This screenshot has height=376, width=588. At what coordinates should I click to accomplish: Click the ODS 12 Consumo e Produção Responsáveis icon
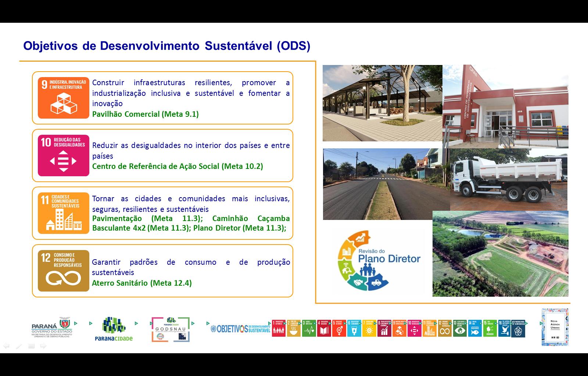point(63,271)
